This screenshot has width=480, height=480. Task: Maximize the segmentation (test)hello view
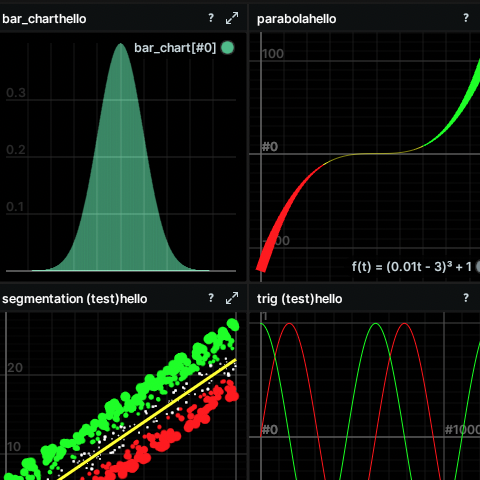(x=232, y=298)
